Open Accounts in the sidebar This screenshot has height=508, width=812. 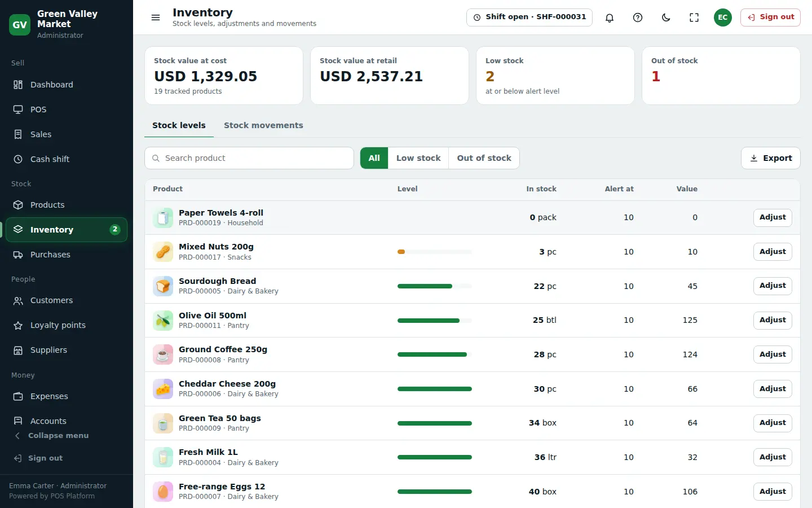[67, 421]
